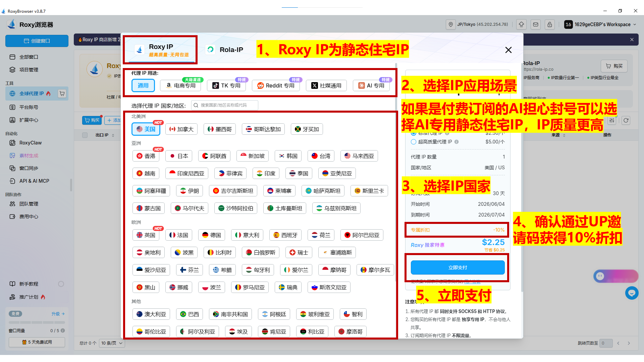
Task: Click the 跳转页数至 page number input
Action: click(606, 343)
